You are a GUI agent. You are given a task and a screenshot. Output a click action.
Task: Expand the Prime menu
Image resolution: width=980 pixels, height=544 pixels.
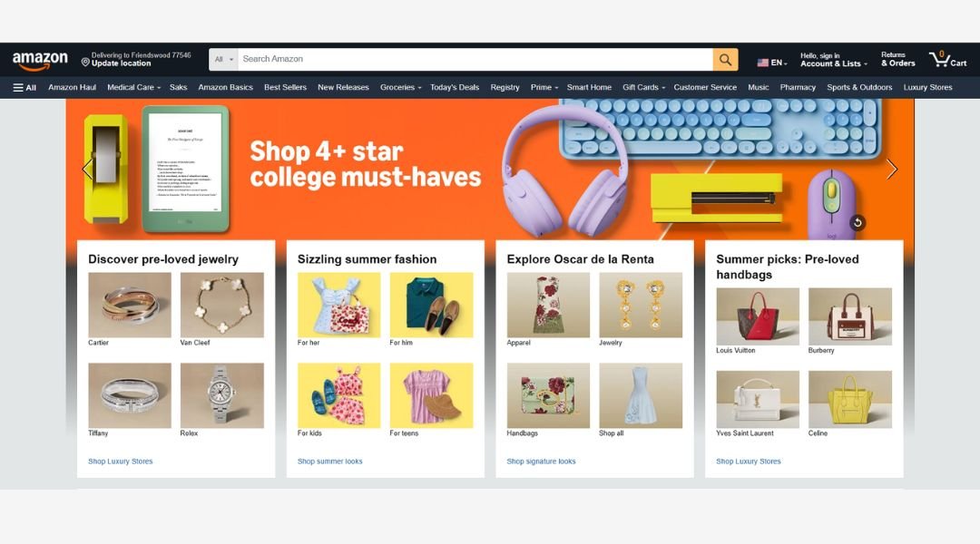pos(544,87)
